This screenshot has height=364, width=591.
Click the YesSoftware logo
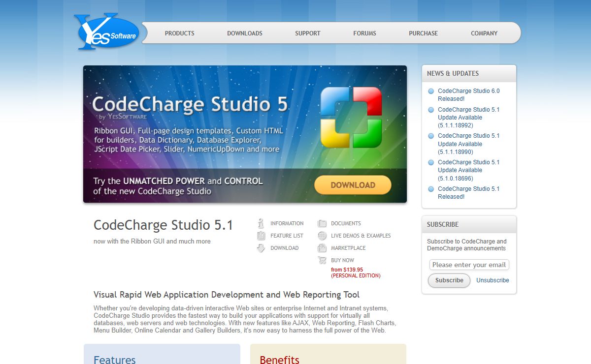click(x=107, y=32)
